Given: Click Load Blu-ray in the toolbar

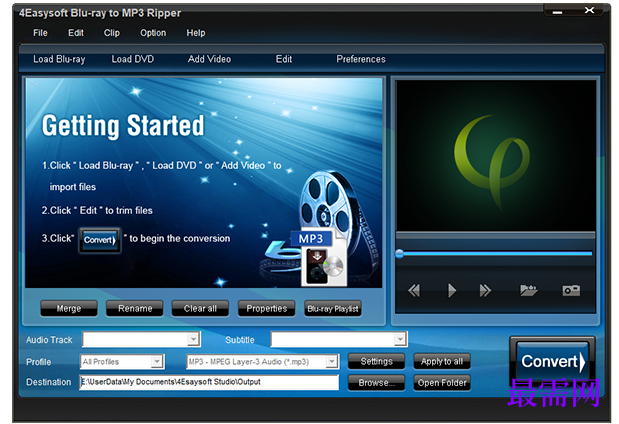Looking at the screenshot, I should coord(59,59).
